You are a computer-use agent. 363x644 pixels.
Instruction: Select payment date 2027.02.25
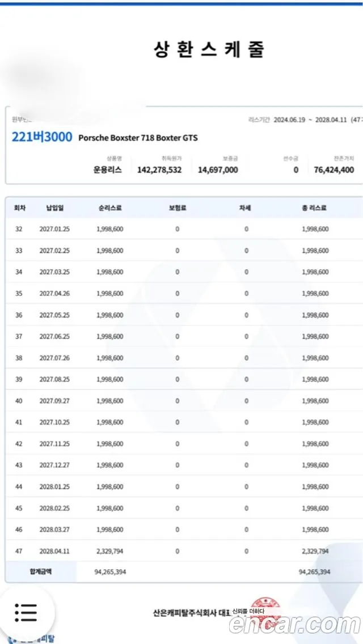point(54,251)
